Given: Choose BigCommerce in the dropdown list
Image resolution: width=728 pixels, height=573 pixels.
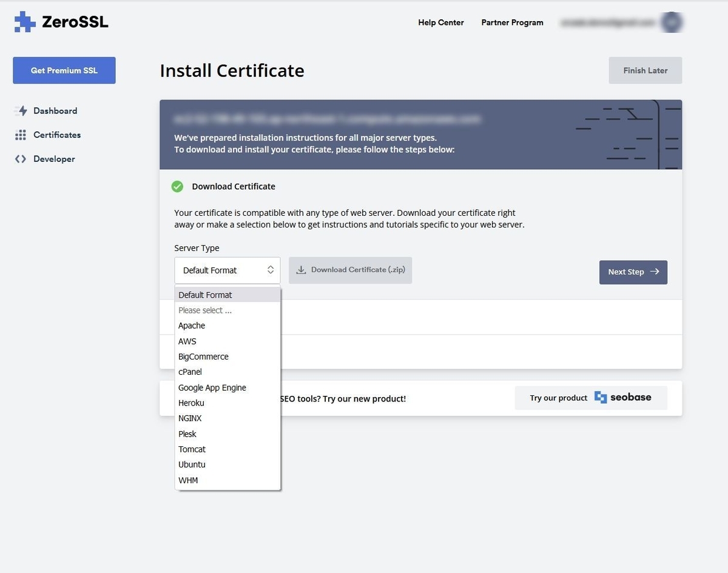Looking at the screenshot, I should click(x=227, y=357).
